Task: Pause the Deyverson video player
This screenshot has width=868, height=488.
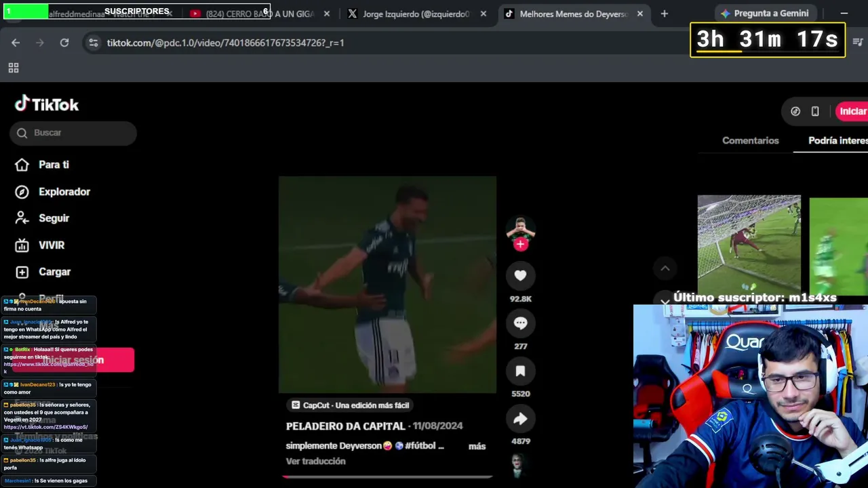Action: coord(387,285)
